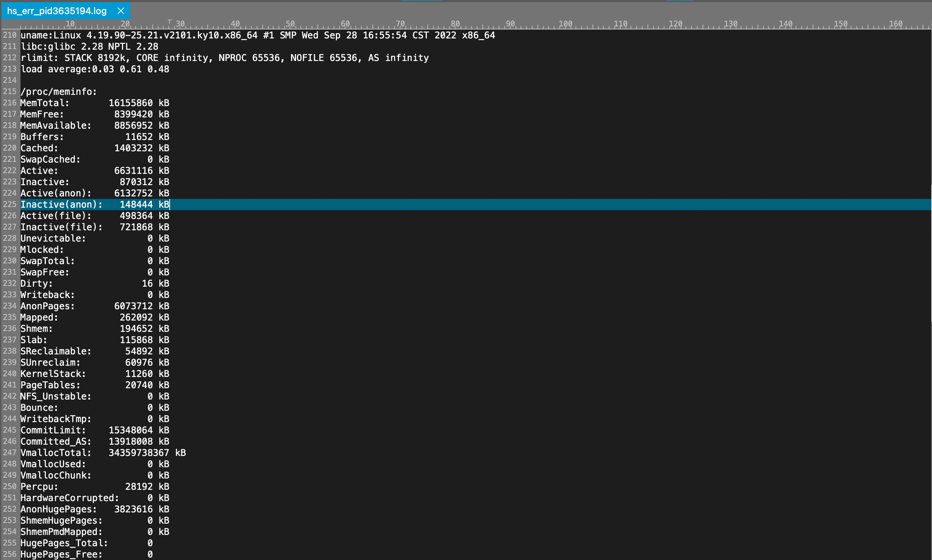Close the hs_err_pid3635194.log tab
The image size is (932, 560).
[x=120, y=11]
